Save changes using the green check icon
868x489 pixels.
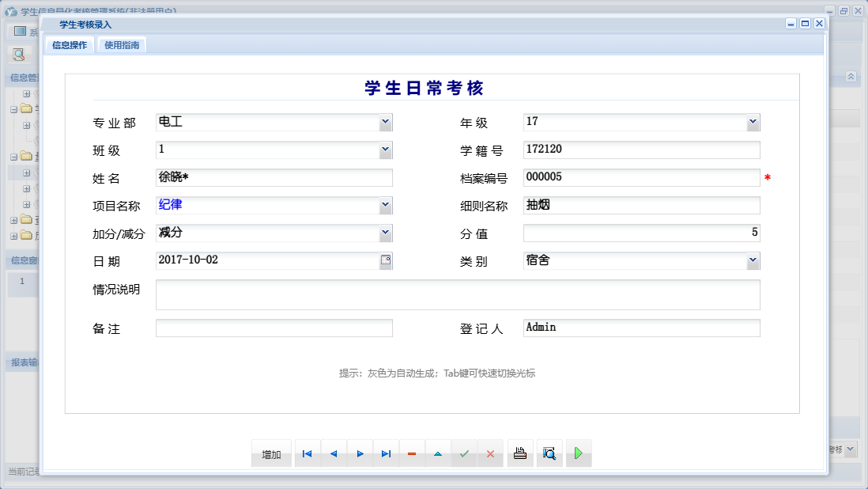pos(465,453)
